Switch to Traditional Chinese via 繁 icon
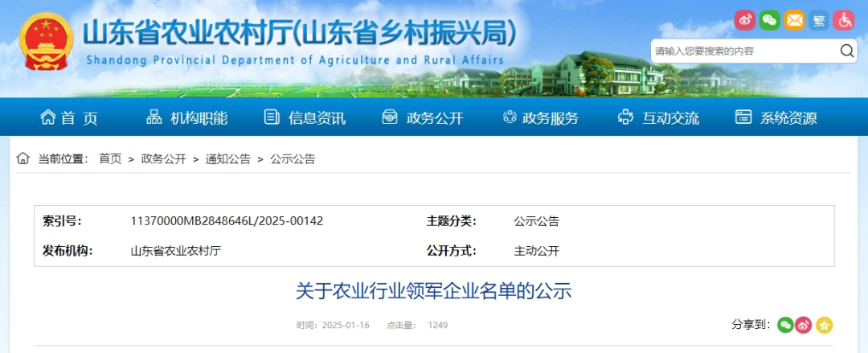This screenshot has width=868, height=353. pyautogui.click(x=819, y=20)
